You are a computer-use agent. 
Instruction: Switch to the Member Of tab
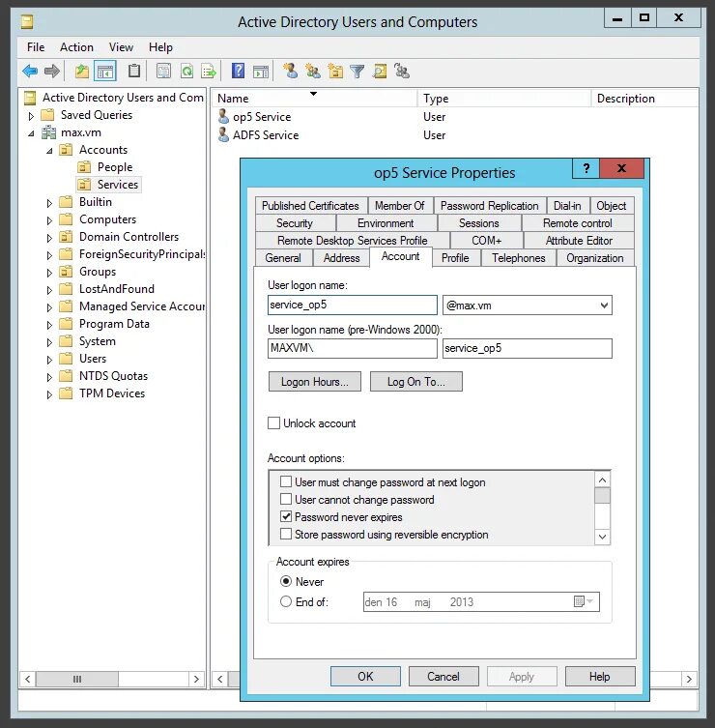pos(399,205)
